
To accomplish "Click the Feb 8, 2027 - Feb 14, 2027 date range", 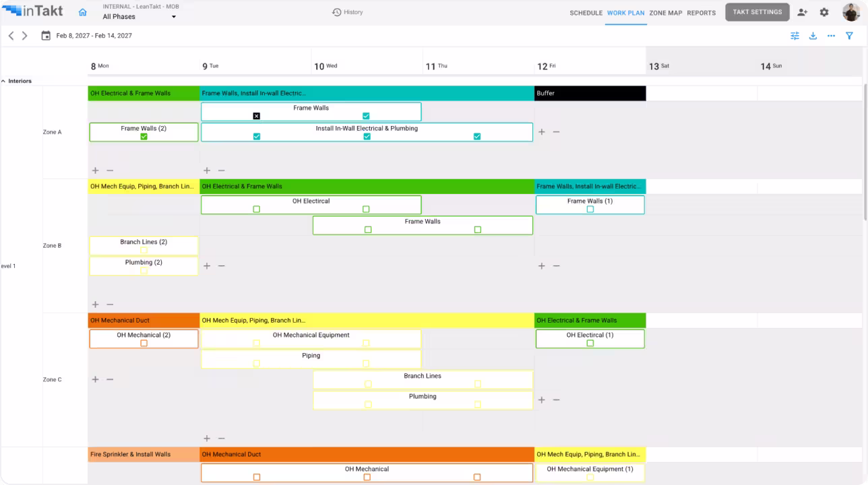I will tap(94, 36).
